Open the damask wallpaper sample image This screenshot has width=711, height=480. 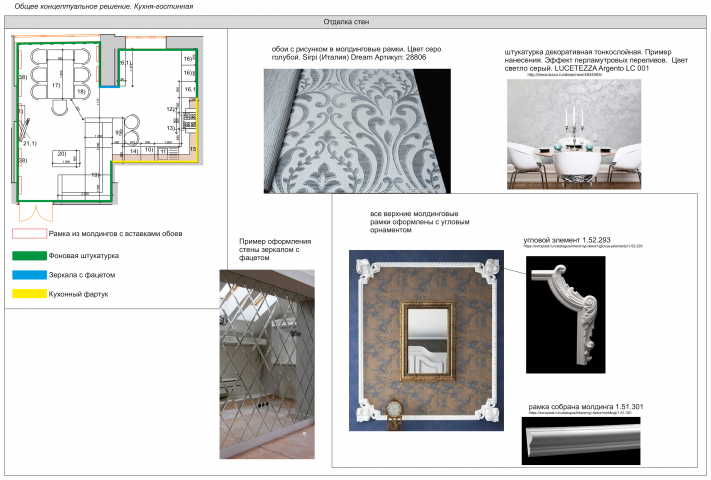[x=357, y=131]
